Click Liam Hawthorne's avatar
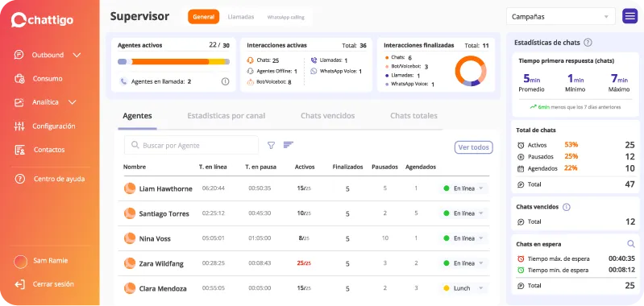The height and width of the screenshot is (306, 644). [130, 188]
